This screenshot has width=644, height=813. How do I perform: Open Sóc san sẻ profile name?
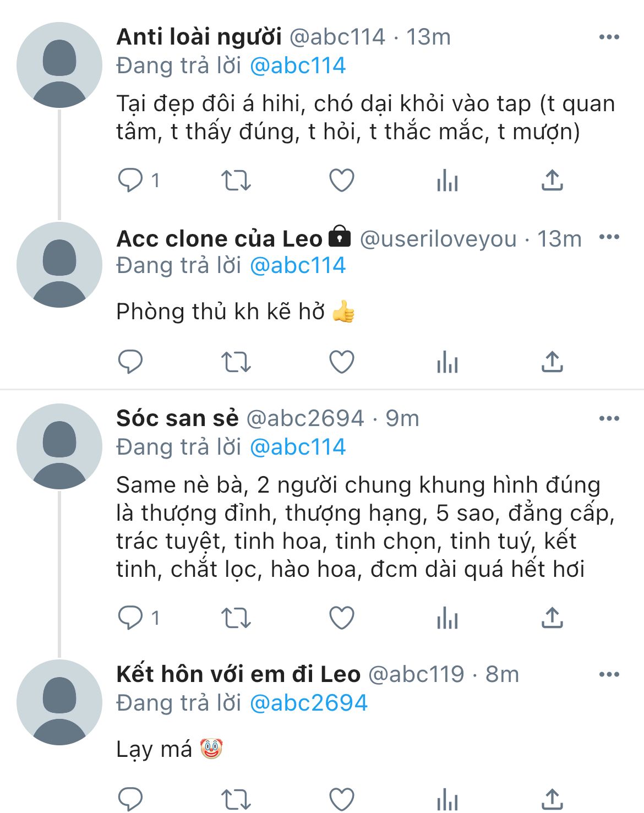tap(177, 418)
